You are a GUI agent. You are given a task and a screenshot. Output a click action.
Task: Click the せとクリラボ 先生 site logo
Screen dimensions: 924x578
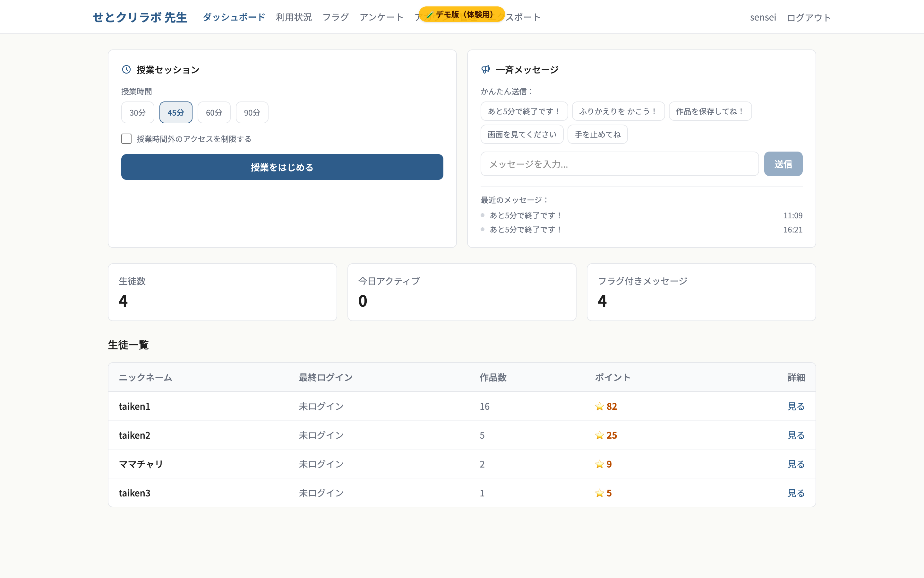tap(140, 17)
